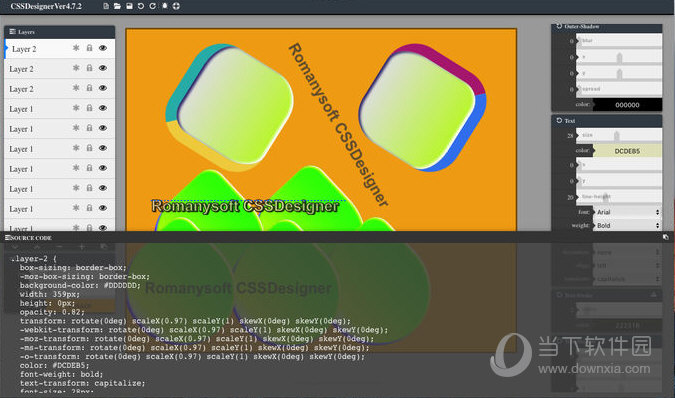Click the Outer-Shadow blur slider
The image size is (675, 398).
[619, 41]
